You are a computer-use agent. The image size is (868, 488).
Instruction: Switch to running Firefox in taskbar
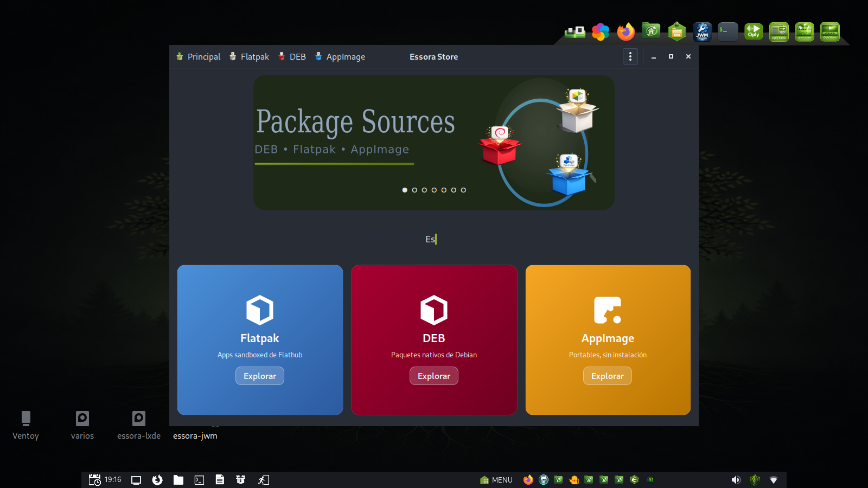[x=528, y=480]
